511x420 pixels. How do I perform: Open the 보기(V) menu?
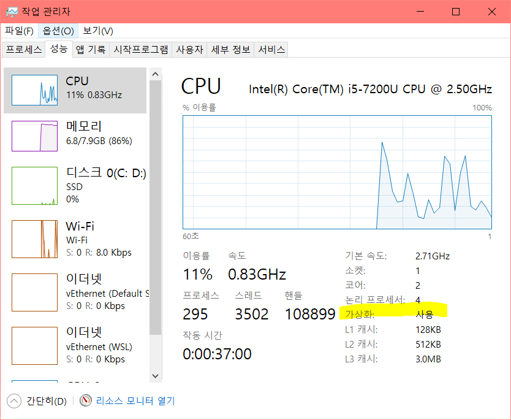click(98, 31)
